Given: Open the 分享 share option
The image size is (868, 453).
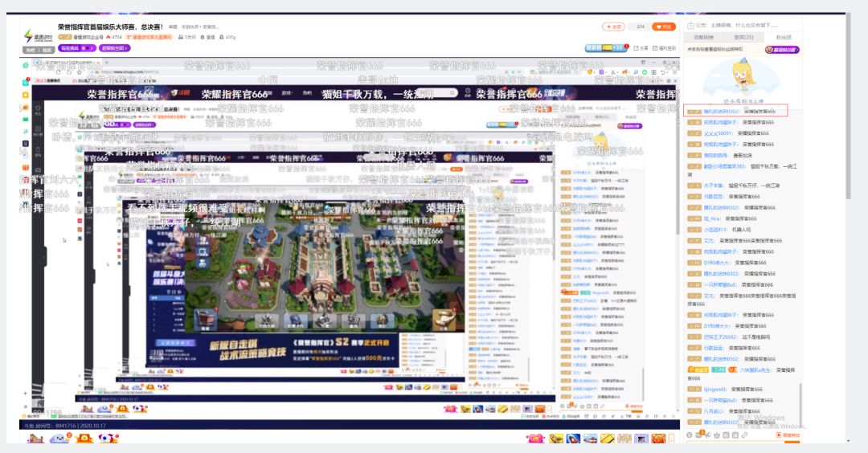Looking at the screenshot, I should [x=641, y=48].
